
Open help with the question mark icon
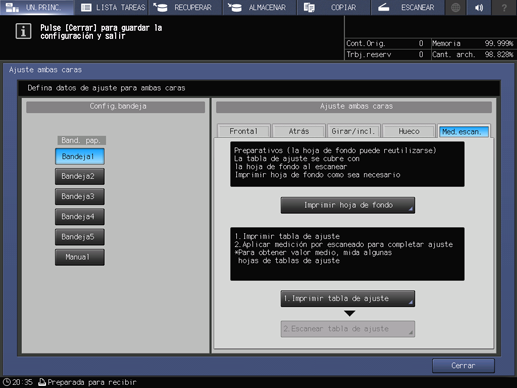click(504, 7)
